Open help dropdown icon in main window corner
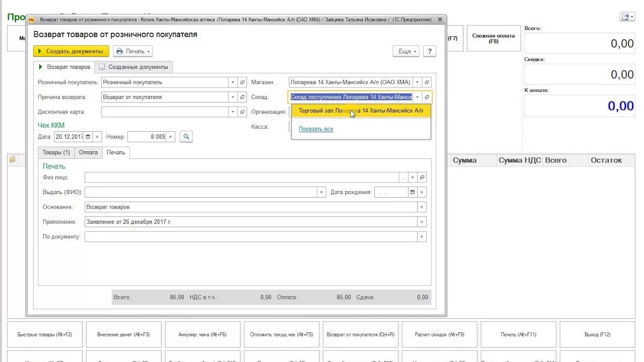Viewport: 644px width, 362px height. [x=627, y=17]
